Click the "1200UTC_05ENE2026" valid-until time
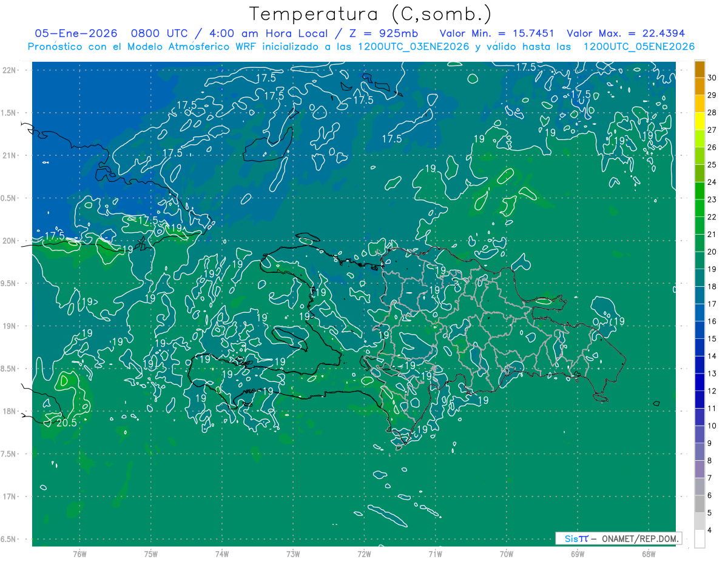 [639, 47]
